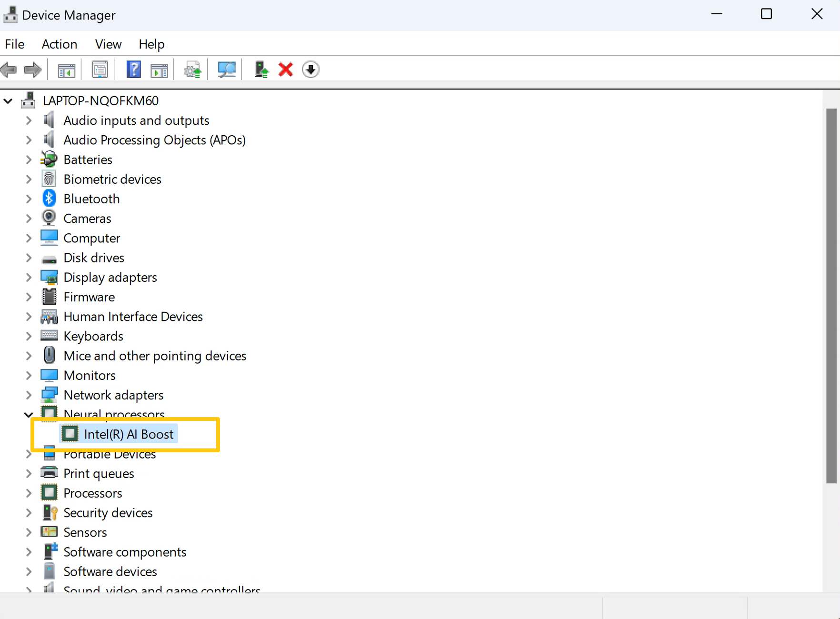Click the Back arrow toolbar icon
Viewport: 840px width, 619px height.
pyautogui.click(x=9, y=70)
